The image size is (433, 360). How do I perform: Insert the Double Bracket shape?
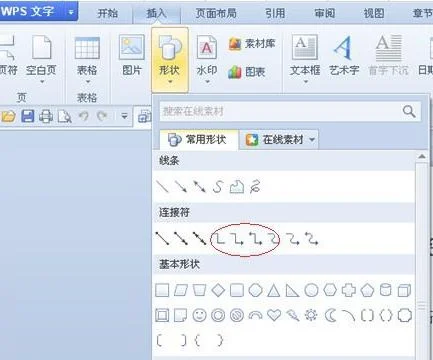point(367,315)
